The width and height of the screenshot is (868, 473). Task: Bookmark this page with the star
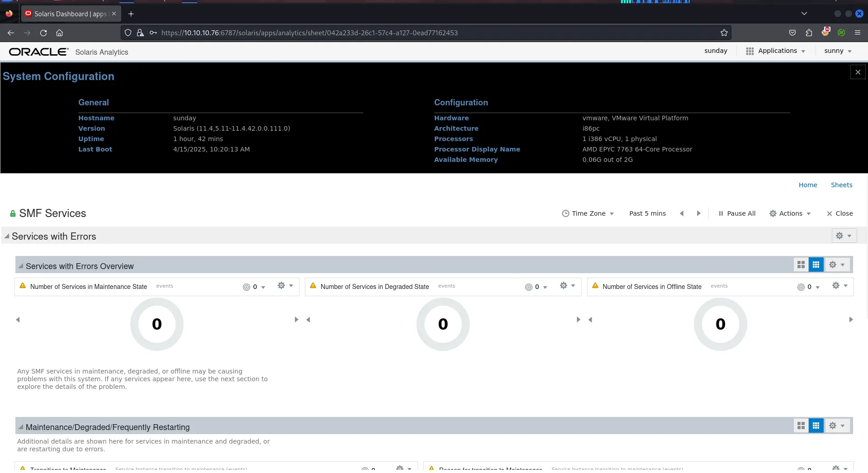click(724, 33)
